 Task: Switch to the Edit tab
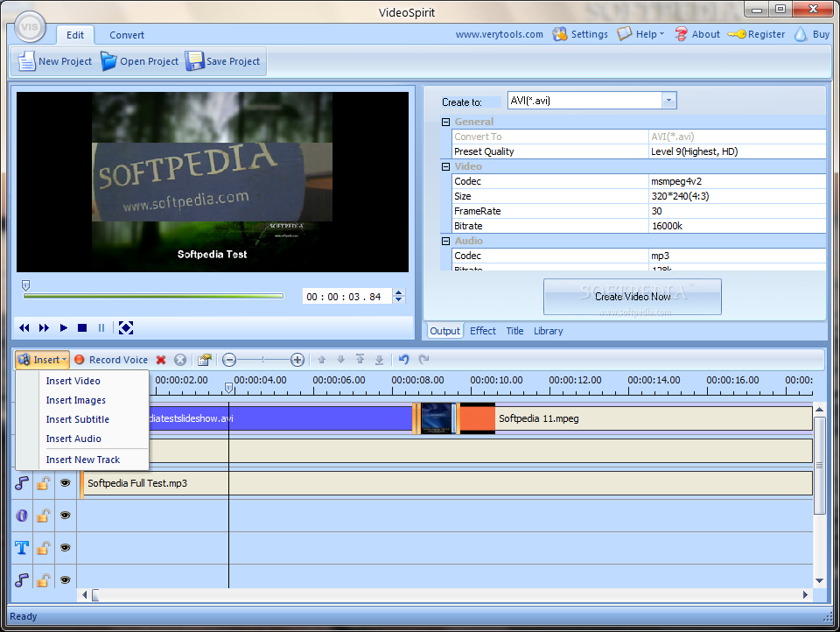(75, 35)
